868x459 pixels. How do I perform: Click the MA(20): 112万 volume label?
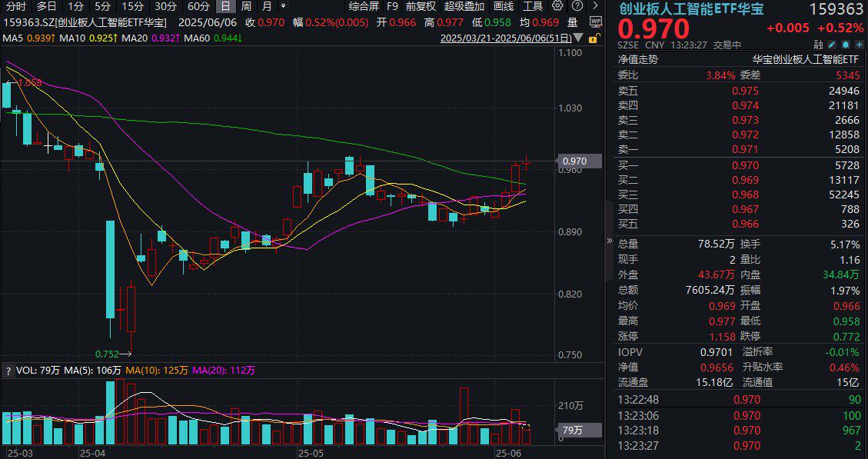tap(224, 371)
